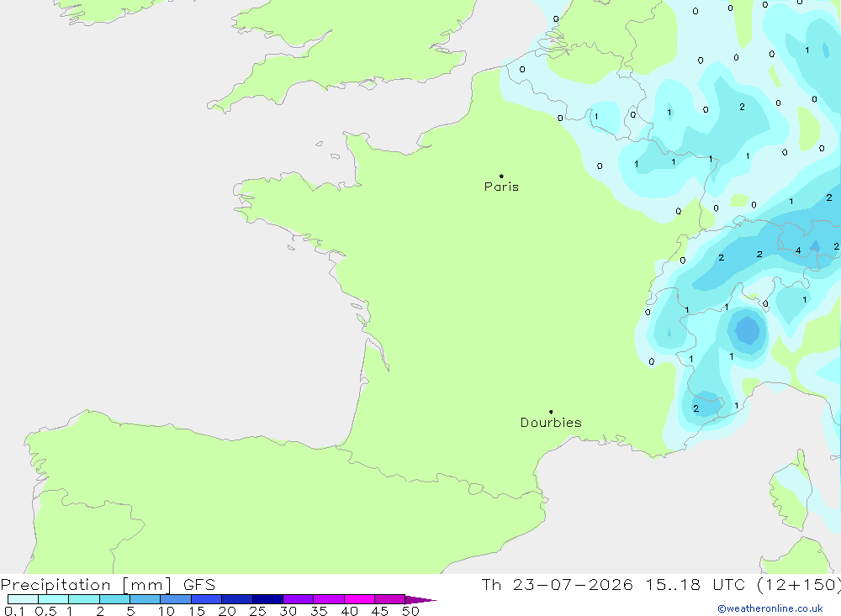Click the 'GFS' model label
Viewport: 841px width, 616px height.
199,585
